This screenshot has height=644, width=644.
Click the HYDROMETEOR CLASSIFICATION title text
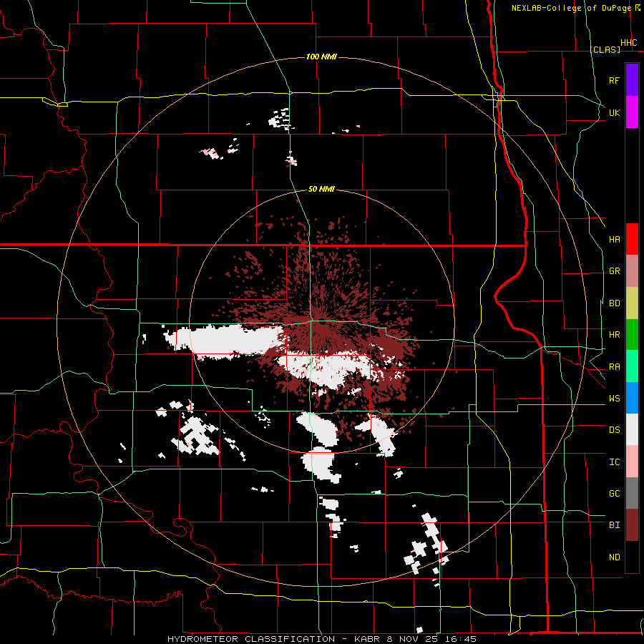click(251, 639)
